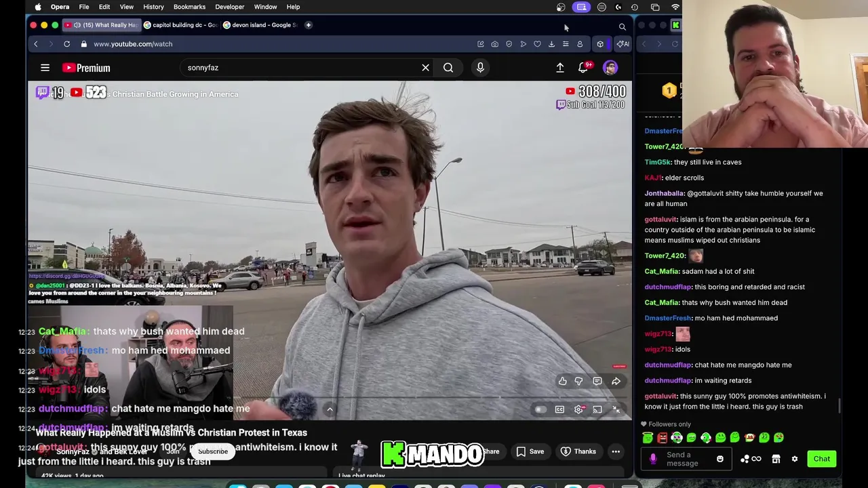Reload the YouTube page
The height and width of the screenshot is (488, 868).
66,44
